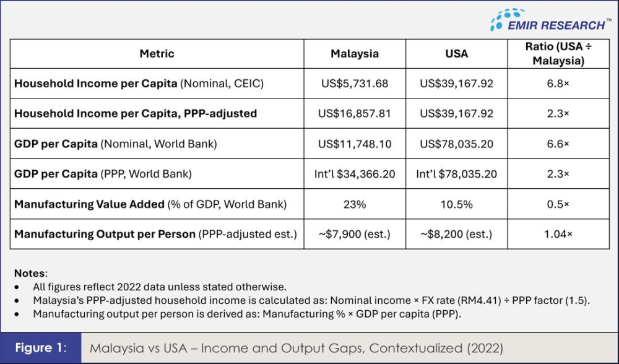This screenshot has width=619, height=364.
Task: Select the Int'l $34,366.20 cell
Action: coord(354,174)
